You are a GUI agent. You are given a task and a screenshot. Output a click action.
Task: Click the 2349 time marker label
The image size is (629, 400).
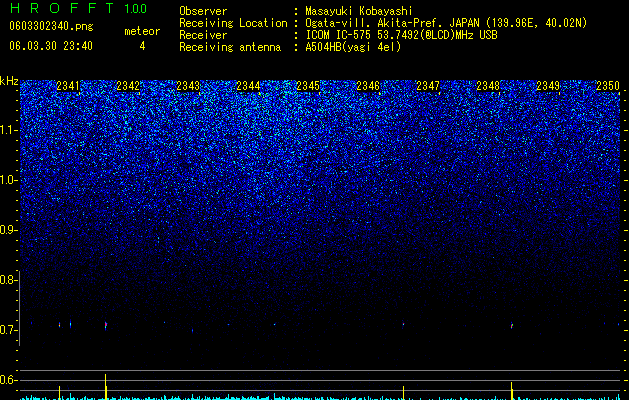(548, 86)
